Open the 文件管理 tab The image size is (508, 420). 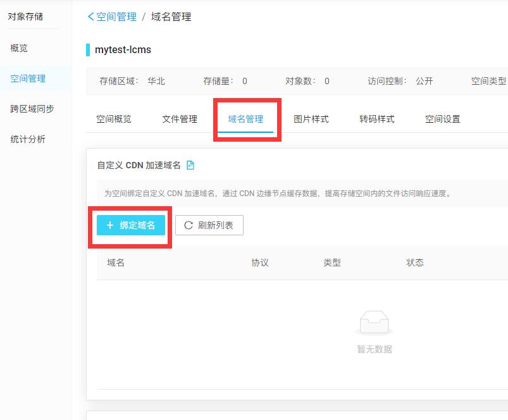[180, 119]
